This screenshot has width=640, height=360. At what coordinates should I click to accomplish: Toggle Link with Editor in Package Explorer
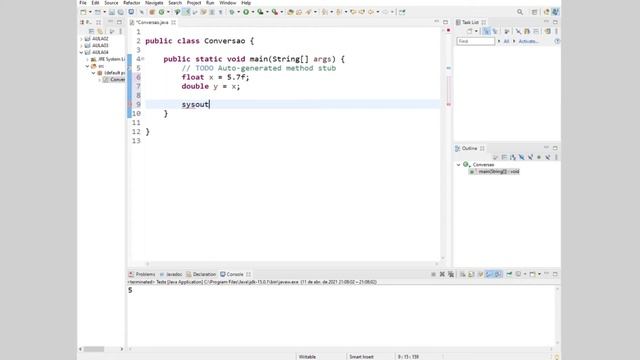100,31
